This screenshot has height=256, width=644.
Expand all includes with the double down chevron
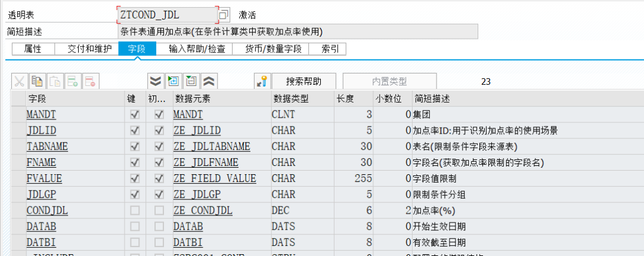tap(155, 81)
